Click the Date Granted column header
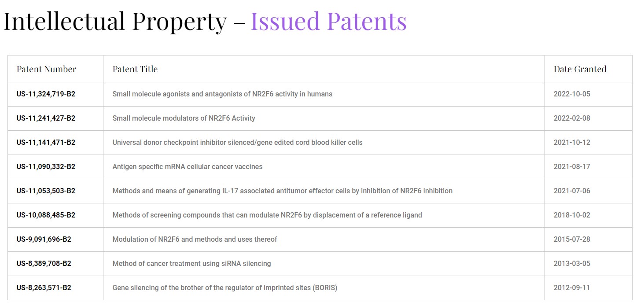 580,69
